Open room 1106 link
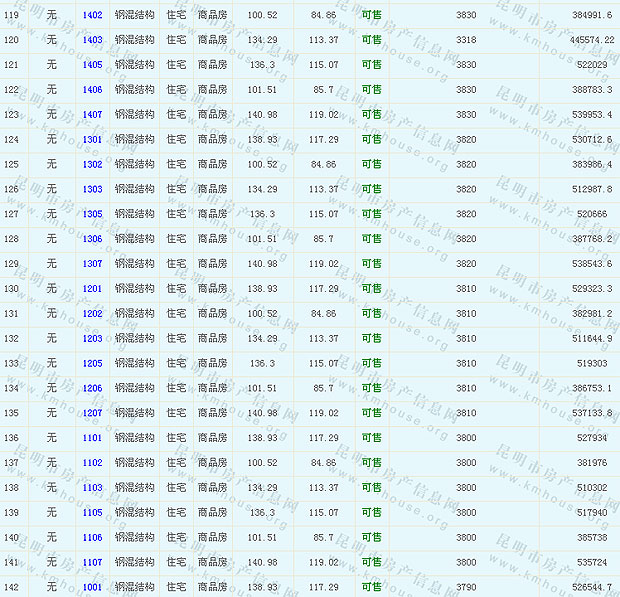 (92, 538)
